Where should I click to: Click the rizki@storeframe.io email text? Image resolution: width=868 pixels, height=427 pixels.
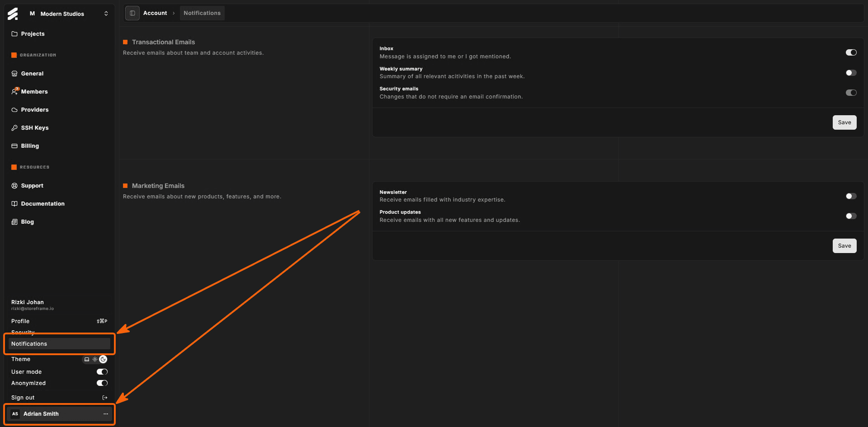(x=33, y=309)
